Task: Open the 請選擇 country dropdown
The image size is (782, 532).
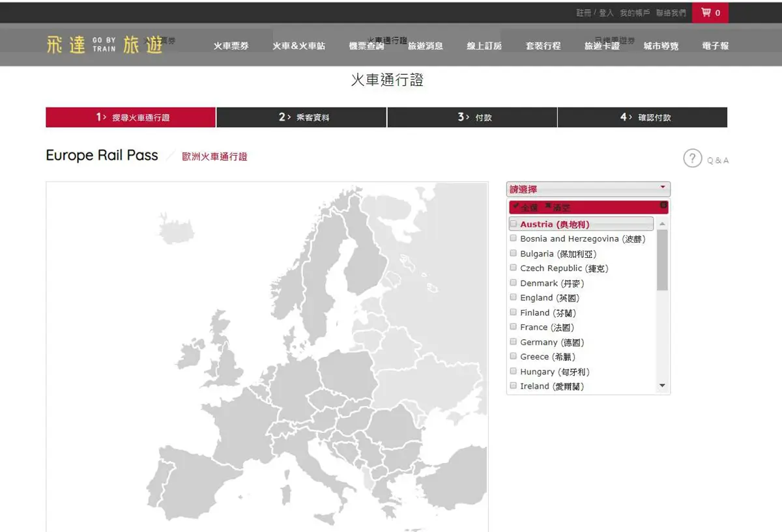Action: tap(588, 189)
